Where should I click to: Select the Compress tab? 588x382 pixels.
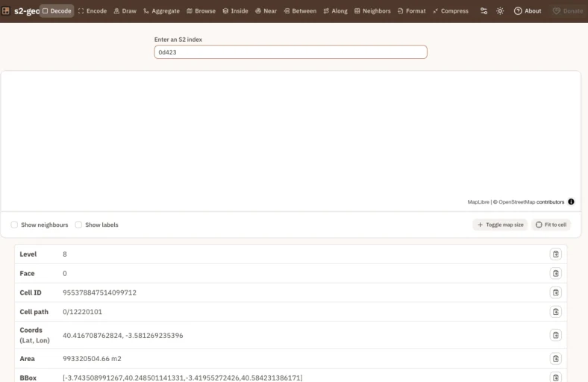[451, 11]
